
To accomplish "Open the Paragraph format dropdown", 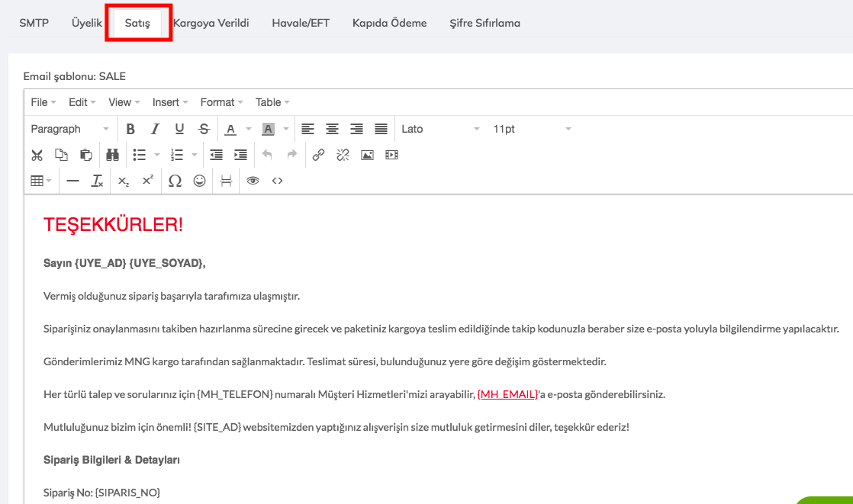I will click(70, 129).
